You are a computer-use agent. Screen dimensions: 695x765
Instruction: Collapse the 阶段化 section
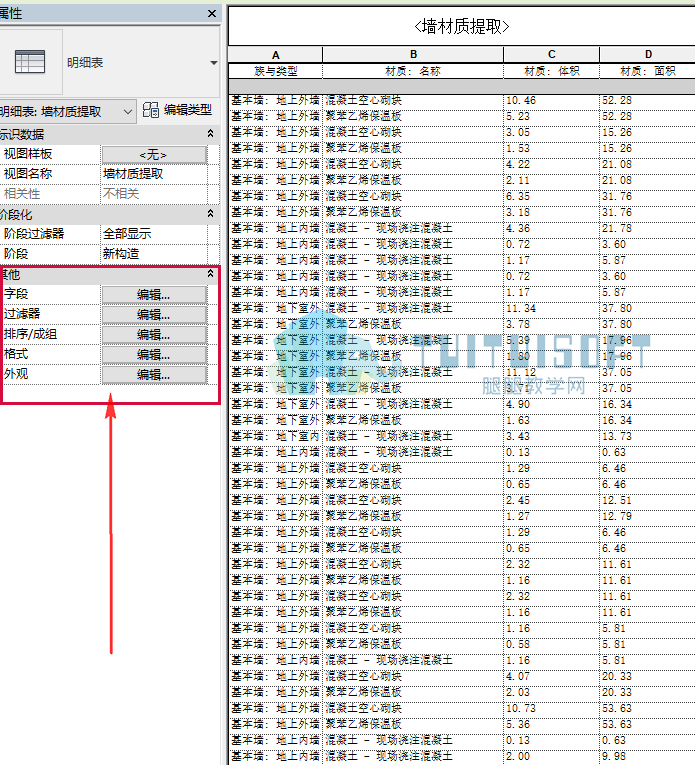click(210, 213)
